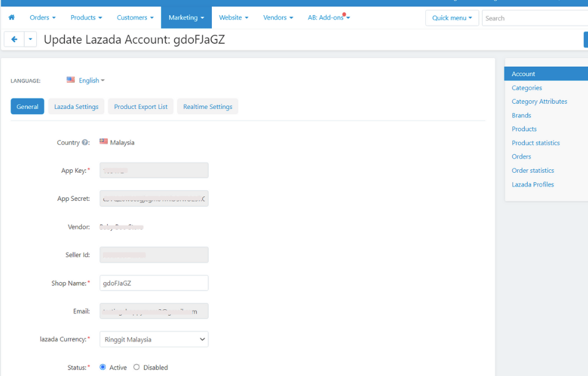The height and width of the screenshot is (376, 588).
Task: Click the Email field
Action: [x=154, y=311]
